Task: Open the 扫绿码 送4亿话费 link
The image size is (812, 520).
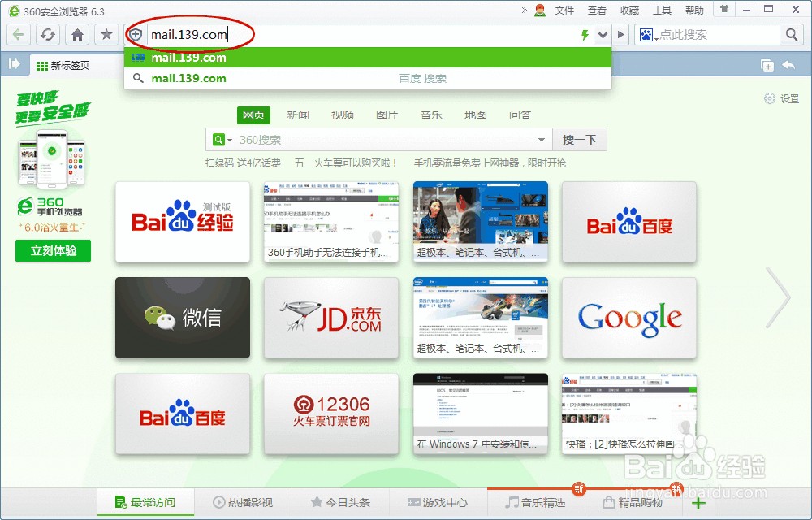Action: 243,163
